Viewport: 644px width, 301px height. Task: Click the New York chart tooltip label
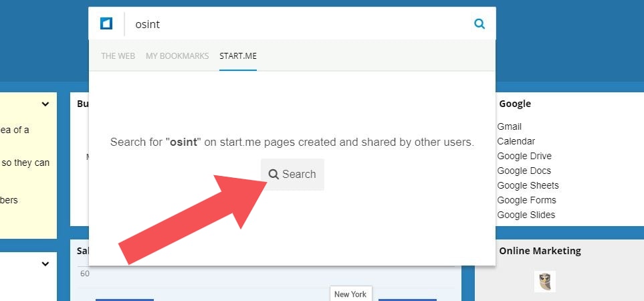click(x=350, y=294)
